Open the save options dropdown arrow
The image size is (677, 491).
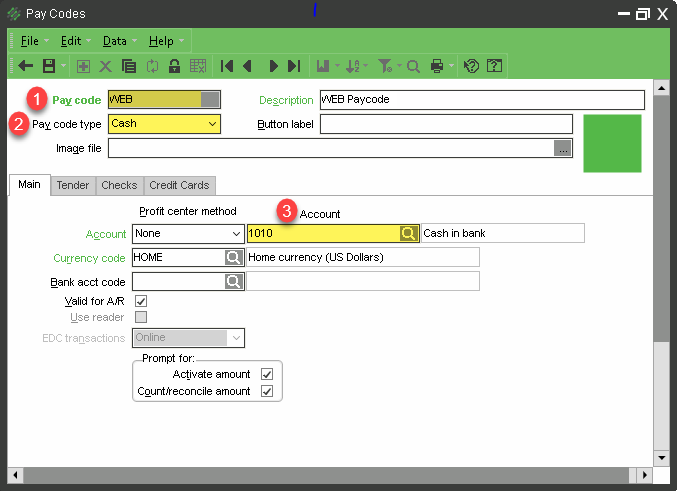click(63, 66)
